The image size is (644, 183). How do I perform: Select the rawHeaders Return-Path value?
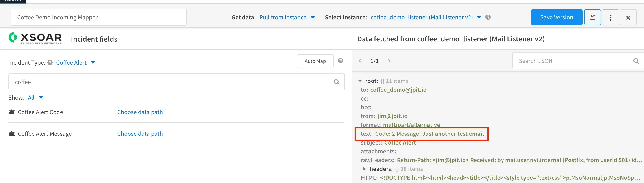[520, 160]
